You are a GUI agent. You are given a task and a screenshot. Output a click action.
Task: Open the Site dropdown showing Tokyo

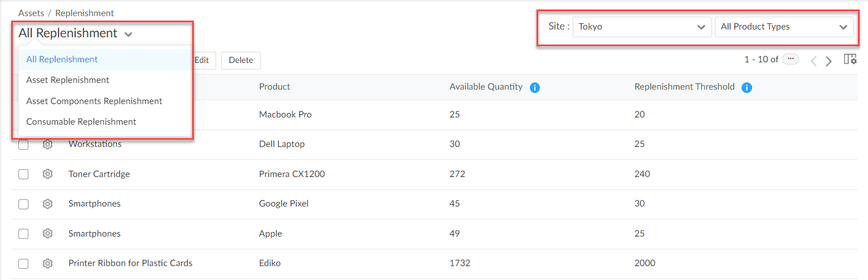coord(642,27)
